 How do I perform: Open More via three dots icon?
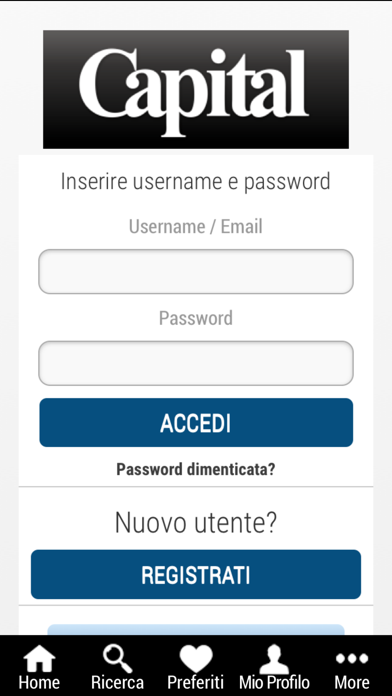[352, 658]
